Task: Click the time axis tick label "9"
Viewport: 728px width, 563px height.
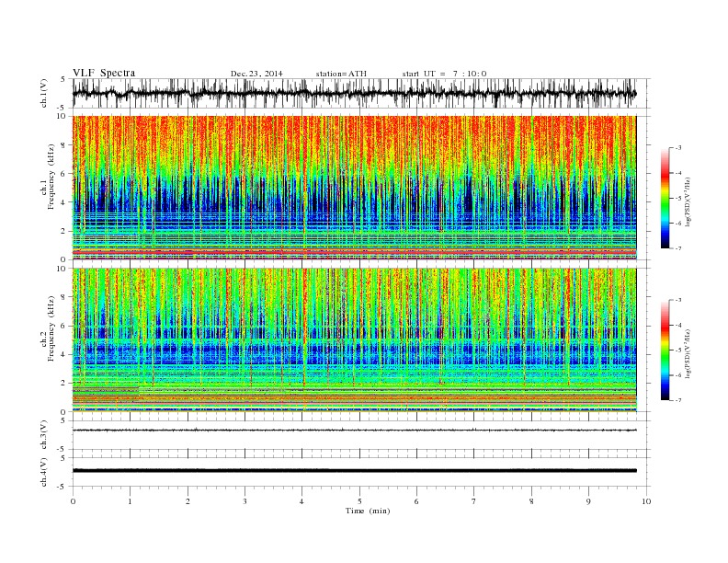Action: [588, 501]
